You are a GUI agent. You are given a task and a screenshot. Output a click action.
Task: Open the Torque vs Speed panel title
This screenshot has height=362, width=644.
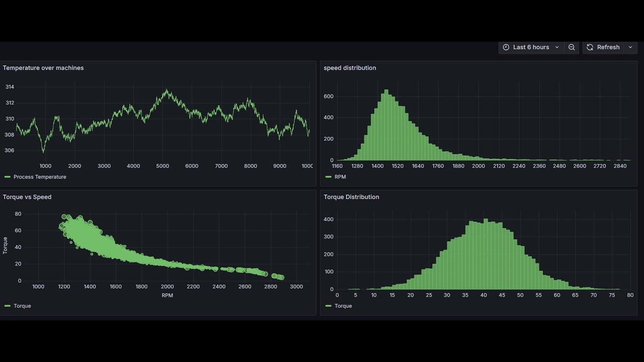tap(27, 197)
